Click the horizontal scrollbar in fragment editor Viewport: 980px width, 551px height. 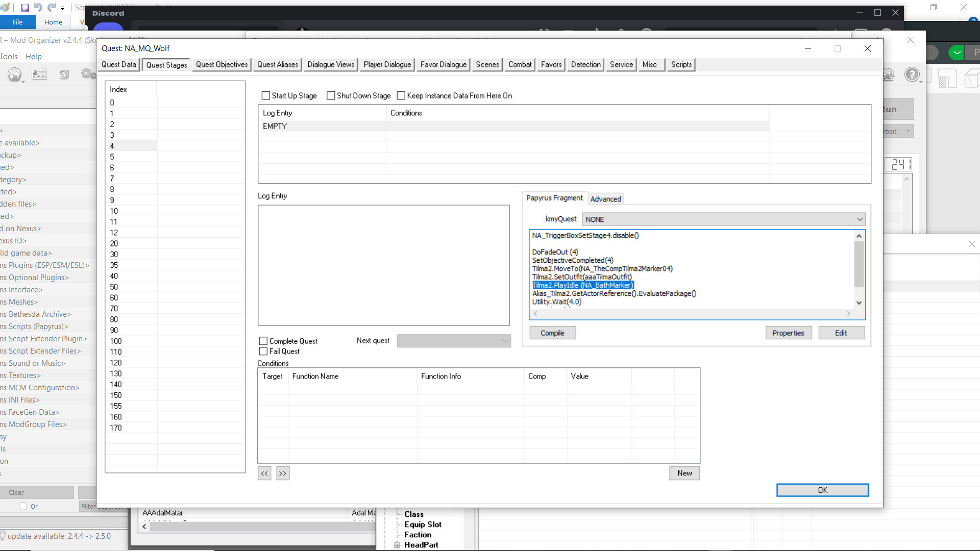coord(692,314)
